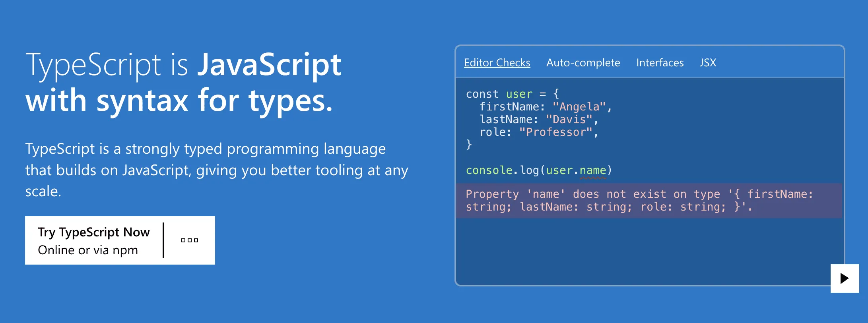The height and width of the screenshot is (323, 868).
Task: Click the code line 'const user = {'
Action: pyautogui.click(x=513, y=94)
